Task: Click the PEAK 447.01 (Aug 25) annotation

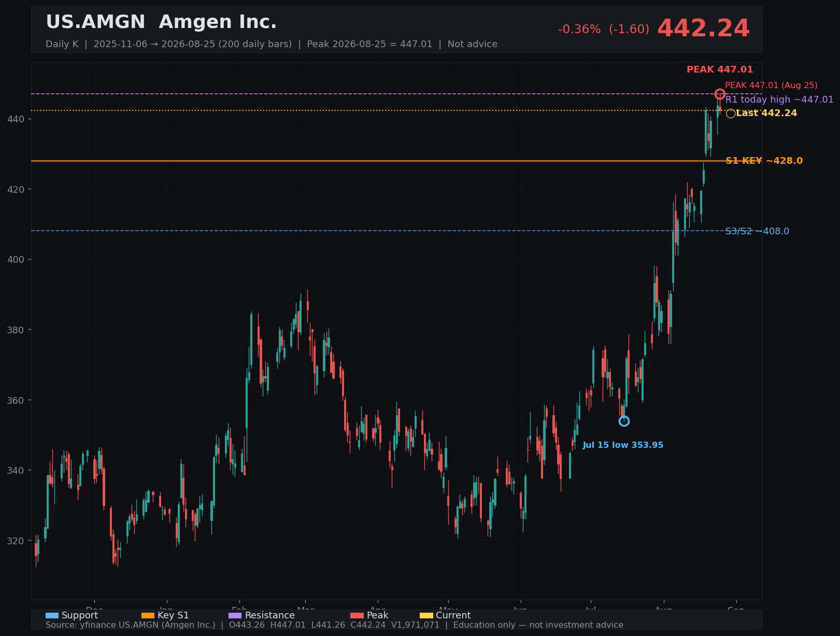Action: click(771, 85)
